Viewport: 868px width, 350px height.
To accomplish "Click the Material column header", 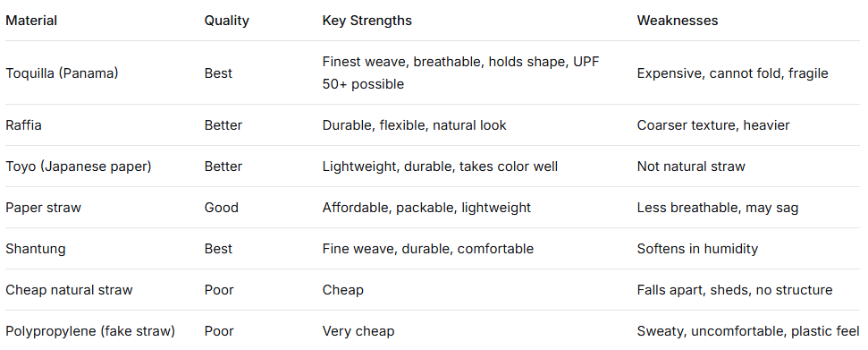I will tap(31, 21).
